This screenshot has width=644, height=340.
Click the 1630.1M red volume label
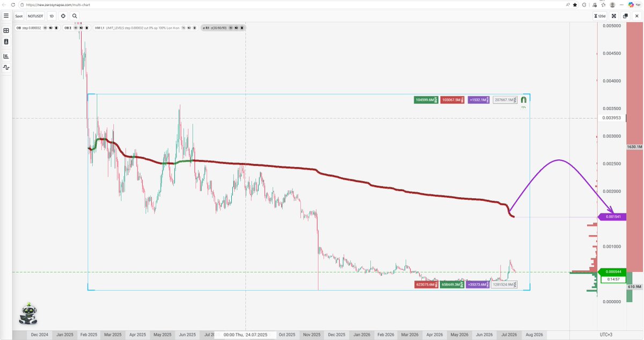tap(634, 147)
